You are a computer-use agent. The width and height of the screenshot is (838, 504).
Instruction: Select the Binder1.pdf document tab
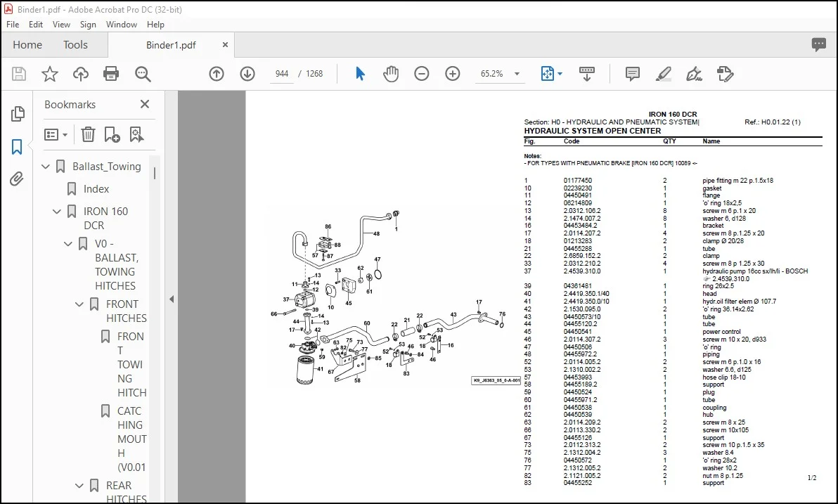[x=171, y=45]
